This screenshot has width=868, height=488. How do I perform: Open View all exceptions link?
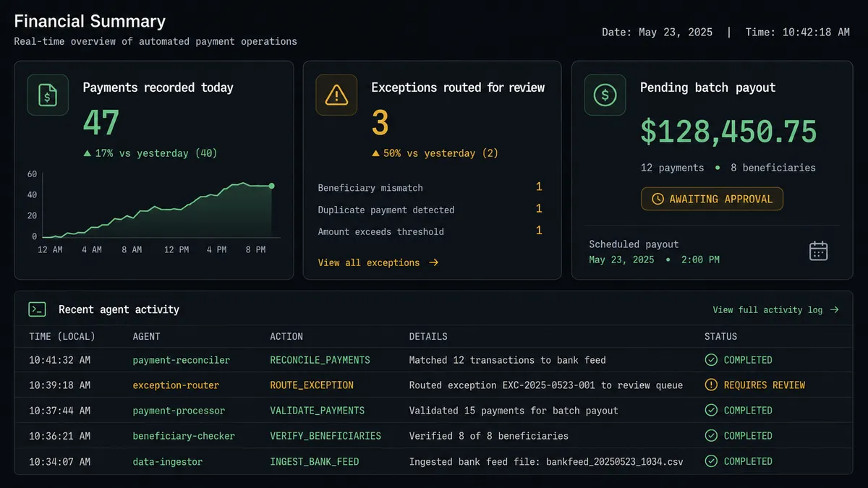pyautogui.click(x=378, y=262)
